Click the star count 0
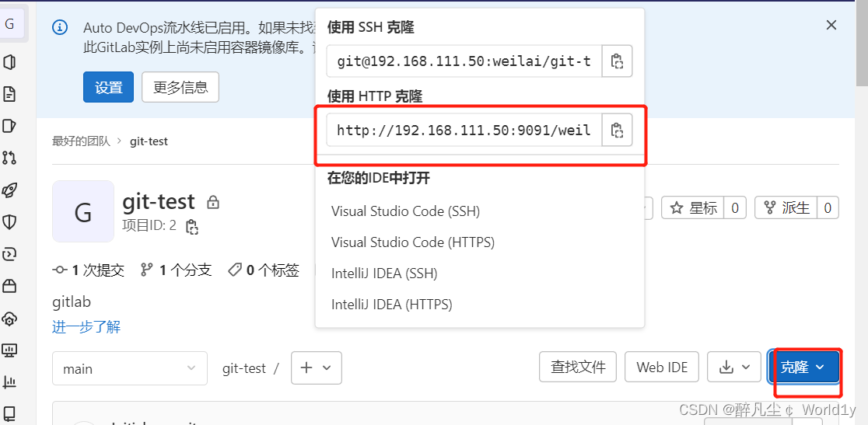Viewport: 868px width, 425px height. click(735, 207)
